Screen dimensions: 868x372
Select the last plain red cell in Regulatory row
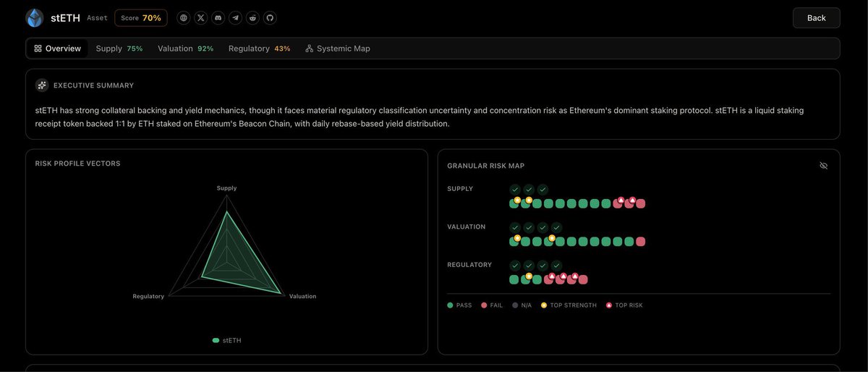[x=583, y=279]
